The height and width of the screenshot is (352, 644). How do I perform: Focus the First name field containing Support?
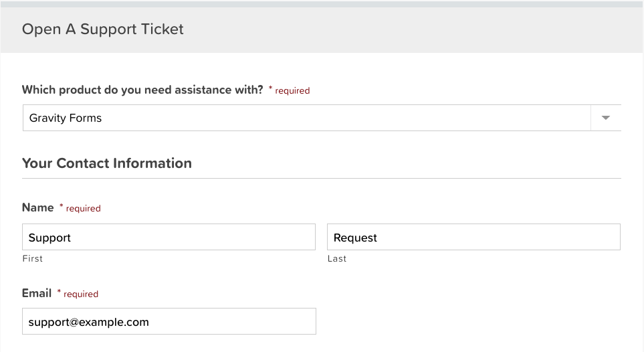point(169,237)
